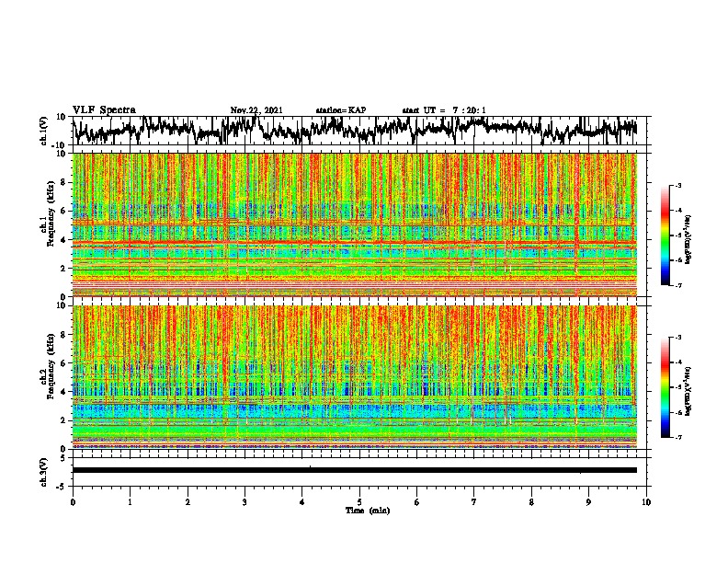Click time axis tick label "7"
Viewport: 728px width, 563px height.
(474, 502)
